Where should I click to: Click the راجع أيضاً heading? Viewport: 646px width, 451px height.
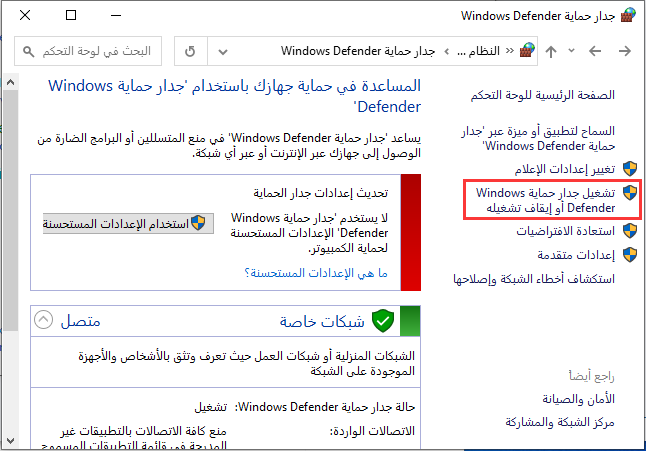point(592,376)
